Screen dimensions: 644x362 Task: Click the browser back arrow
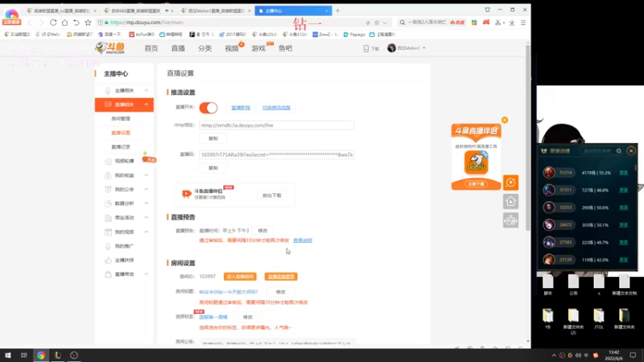[x=30, y=23]
